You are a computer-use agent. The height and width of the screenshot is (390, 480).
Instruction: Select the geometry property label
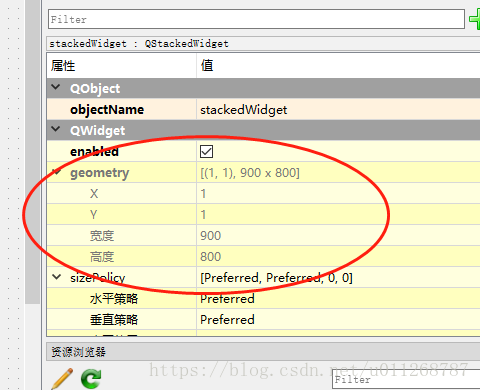coord(99,173)
